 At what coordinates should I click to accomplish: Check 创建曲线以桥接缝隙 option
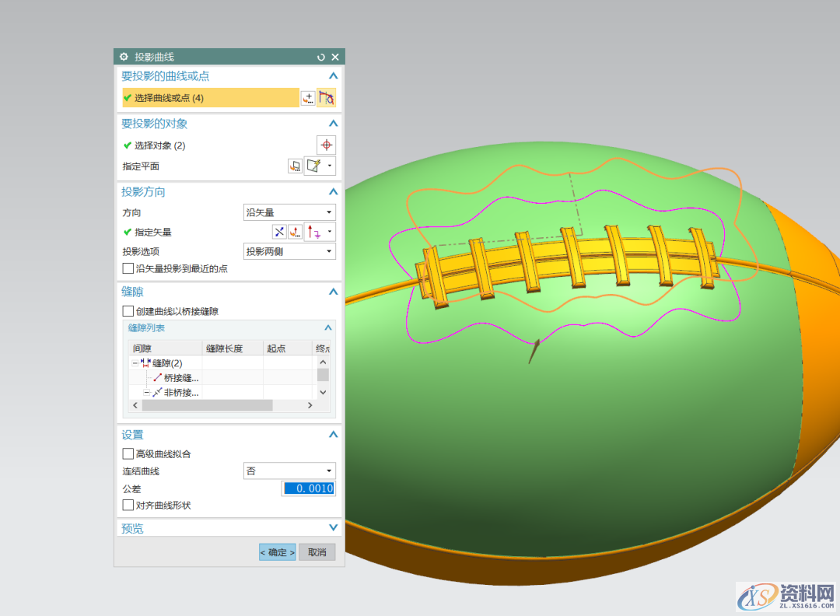[x=128, y=311]
